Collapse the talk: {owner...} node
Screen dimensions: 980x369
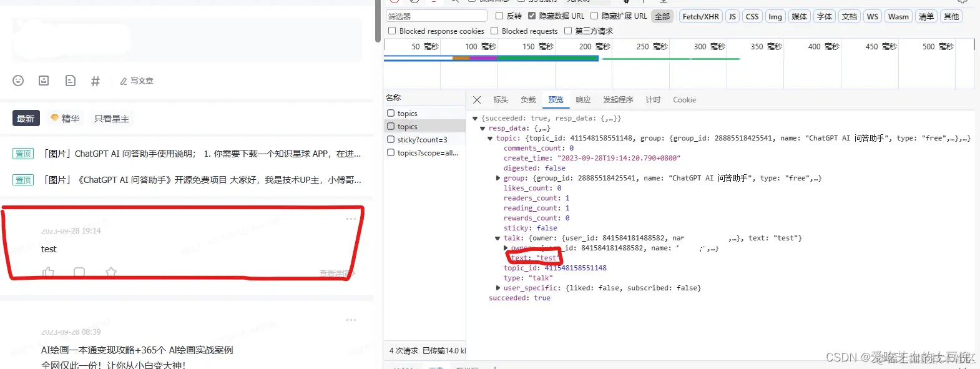[x=497, y=238]
